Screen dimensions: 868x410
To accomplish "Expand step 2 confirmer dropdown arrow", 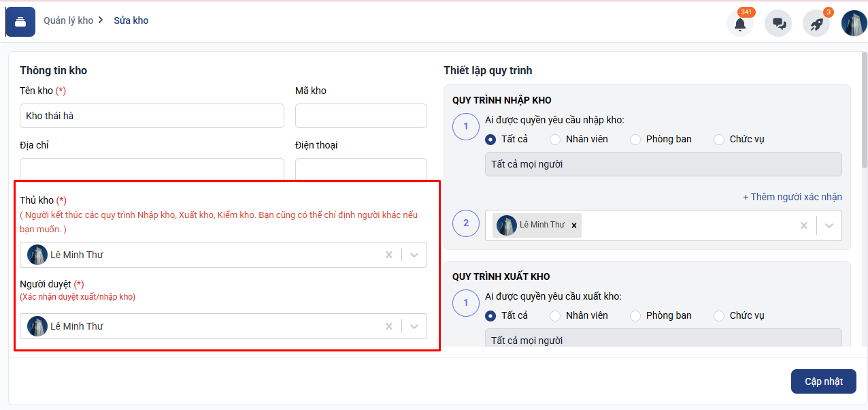I will point(829,225).
